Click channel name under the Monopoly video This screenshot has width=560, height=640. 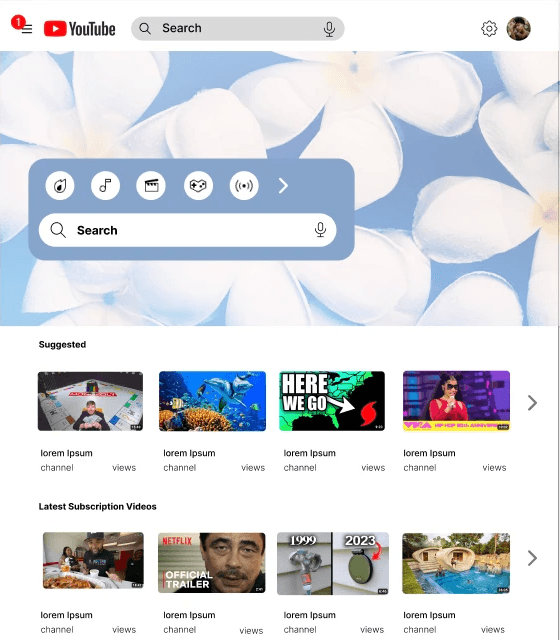point(57,468)
